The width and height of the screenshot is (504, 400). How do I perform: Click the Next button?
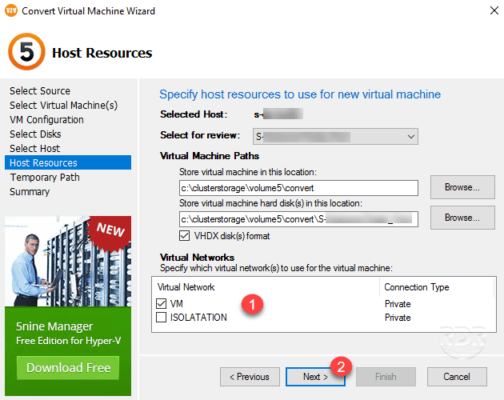315,377
